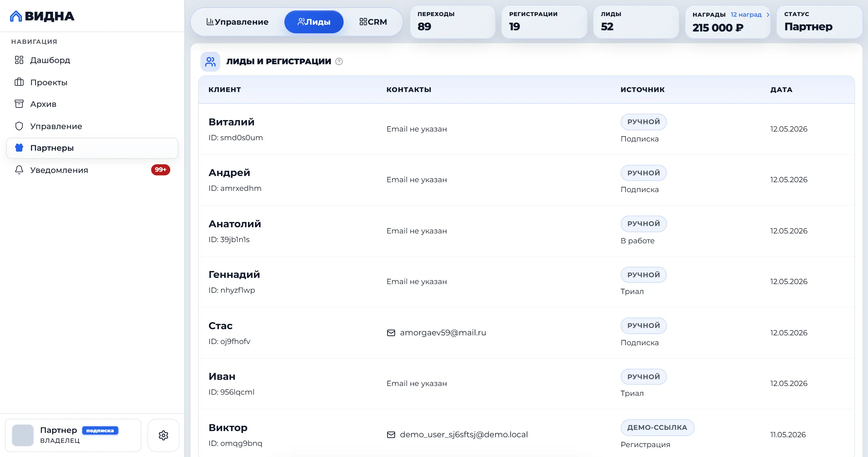
Task: Click the Лиды 52 stat card
Action: [636, 22]
